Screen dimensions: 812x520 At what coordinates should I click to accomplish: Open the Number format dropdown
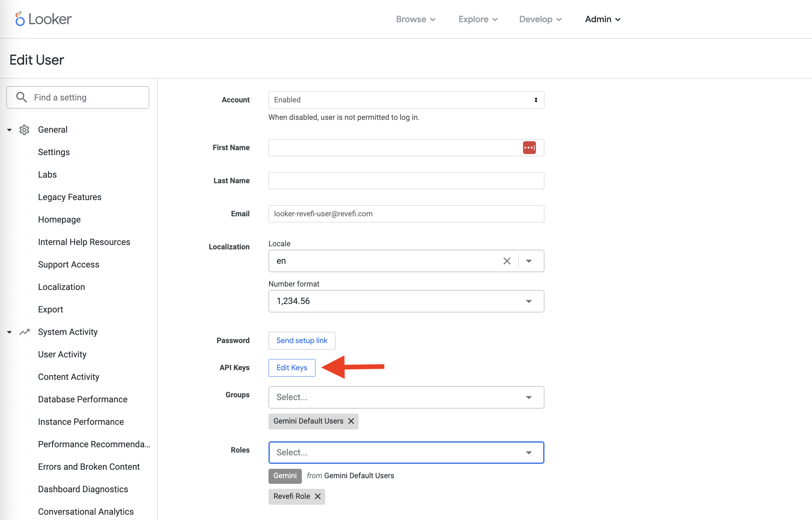coord(406,301)
